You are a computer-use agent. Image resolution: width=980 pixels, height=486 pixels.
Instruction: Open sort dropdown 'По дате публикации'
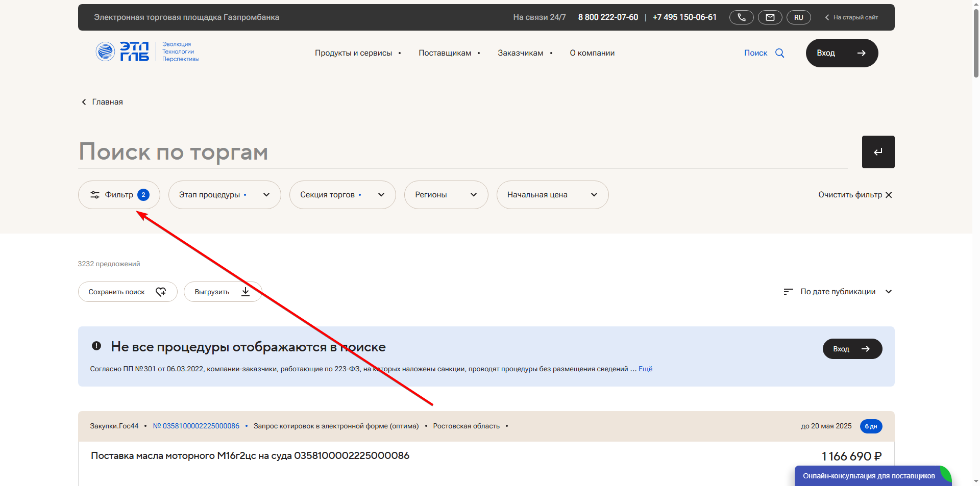coord(838,292)
